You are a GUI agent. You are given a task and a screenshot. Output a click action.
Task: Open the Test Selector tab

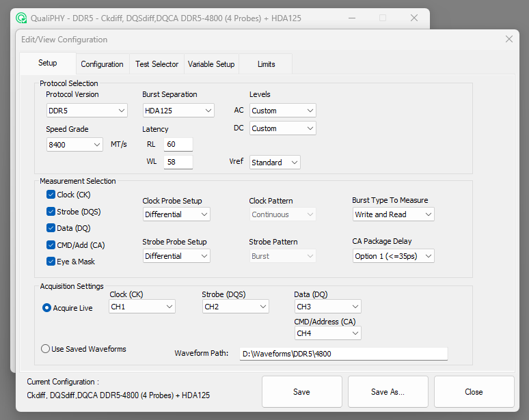pos(157,64)
